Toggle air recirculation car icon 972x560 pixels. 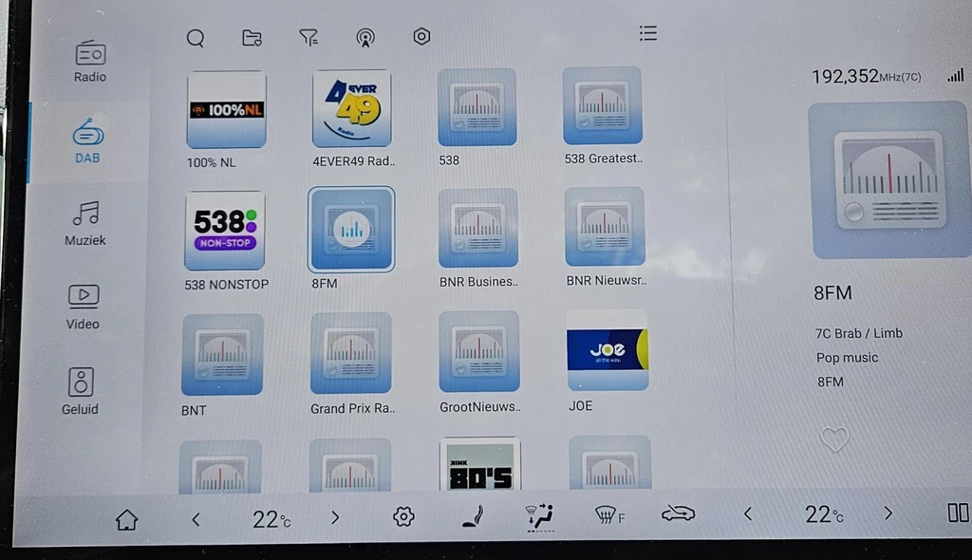pyautogui.click(x=678, y=514)
